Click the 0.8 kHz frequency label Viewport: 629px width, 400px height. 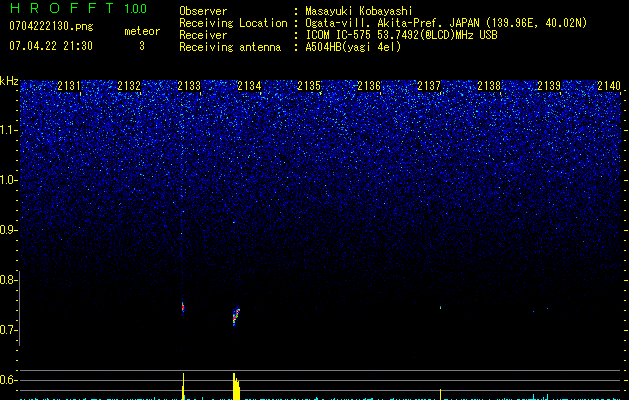click(x=8, y=280)
